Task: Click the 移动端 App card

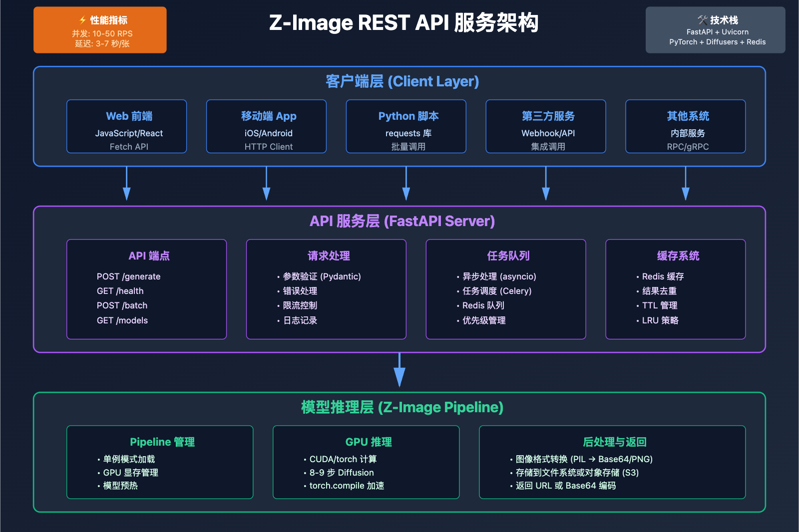Action: pos(266,126)
